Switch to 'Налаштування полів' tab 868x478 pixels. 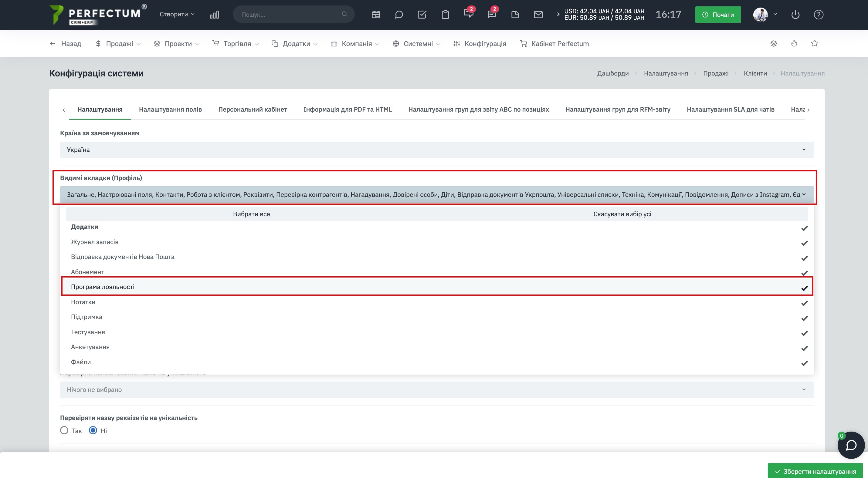point(170,109)
